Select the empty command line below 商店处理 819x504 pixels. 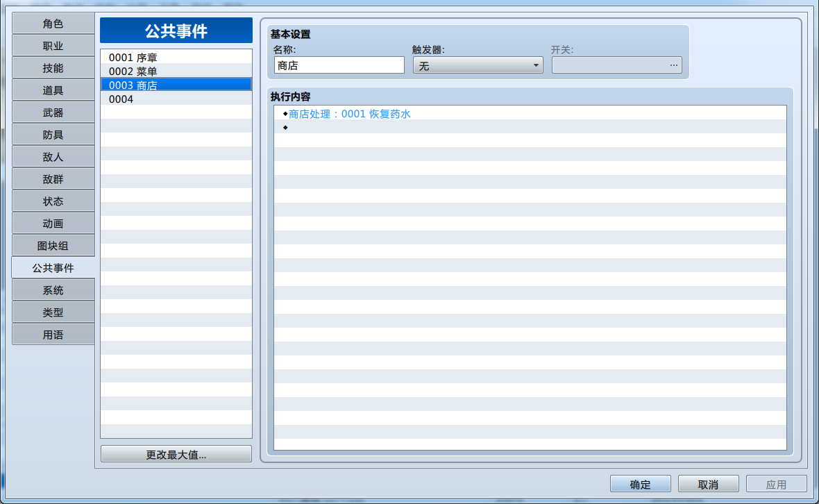(530, 127)
